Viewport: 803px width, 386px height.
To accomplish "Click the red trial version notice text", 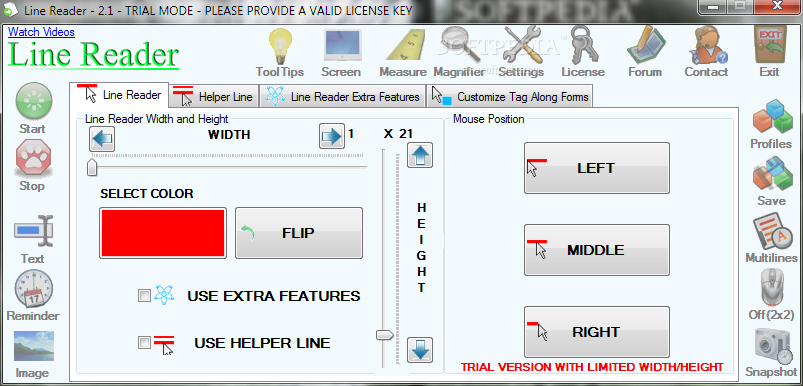I will point(591,367).
